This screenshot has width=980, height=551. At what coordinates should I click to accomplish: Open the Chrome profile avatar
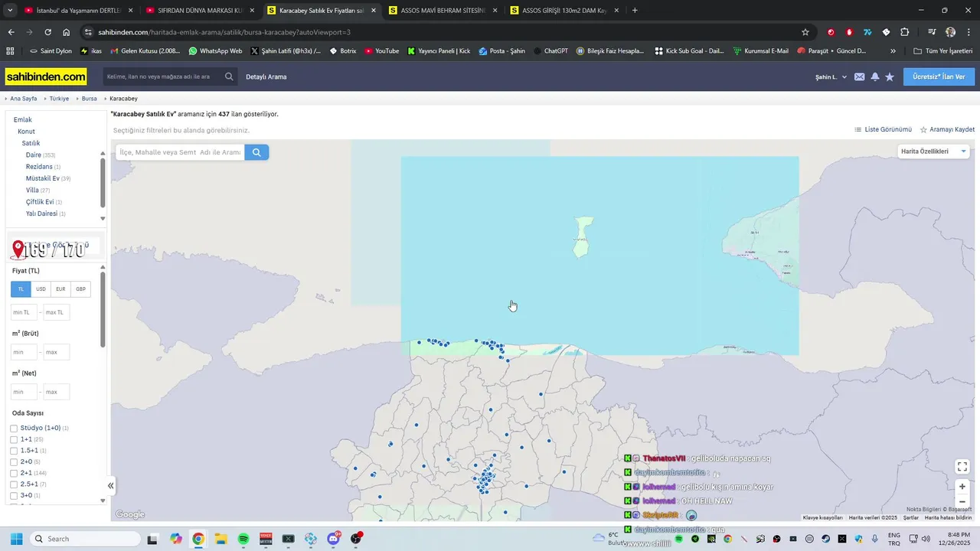coord(950,32)
